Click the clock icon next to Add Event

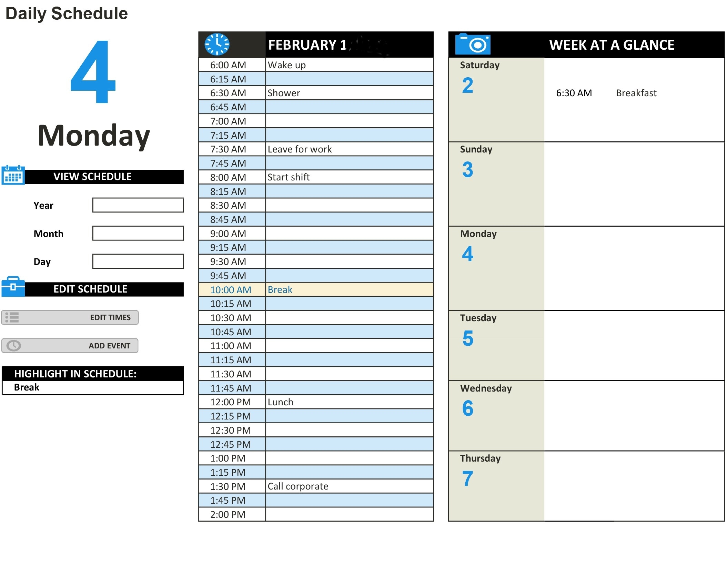pos(12,345)
